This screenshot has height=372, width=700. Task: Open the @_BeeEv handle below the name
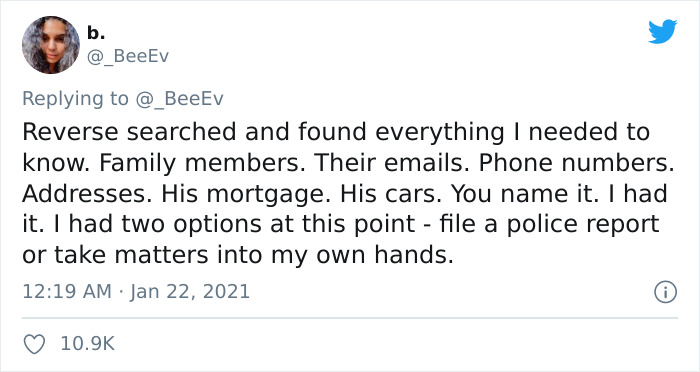pyautogui.click(x=128, y=57)
